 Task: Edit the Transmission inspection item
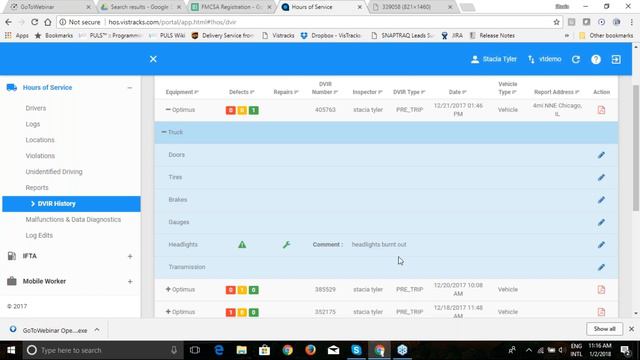click(601, 267)
